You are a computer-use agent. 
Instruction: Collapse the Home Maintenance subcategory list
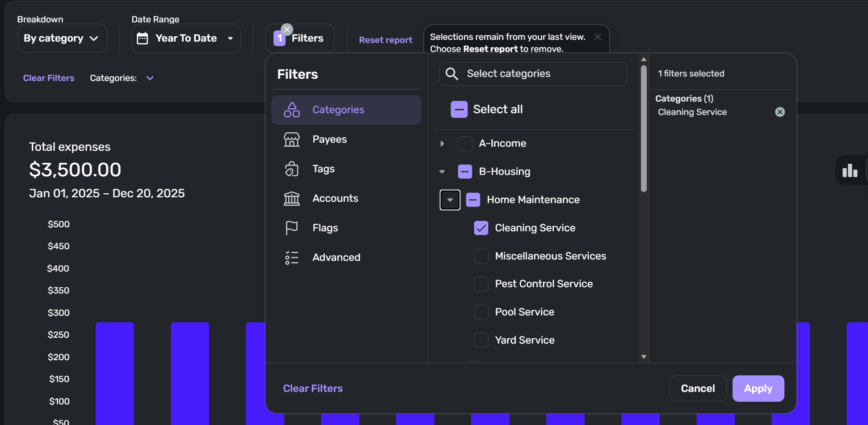450,200
